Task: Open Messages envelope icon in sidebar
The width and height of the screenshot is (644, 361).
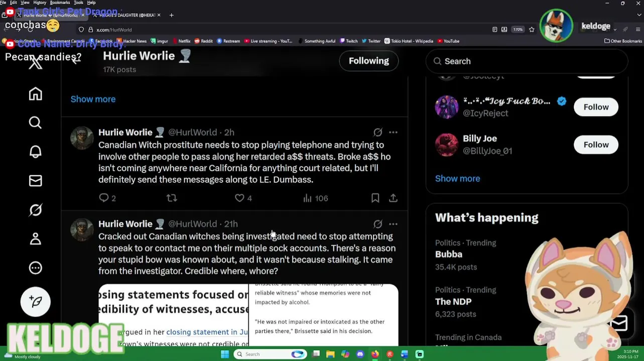Action: tap(35, 180)
